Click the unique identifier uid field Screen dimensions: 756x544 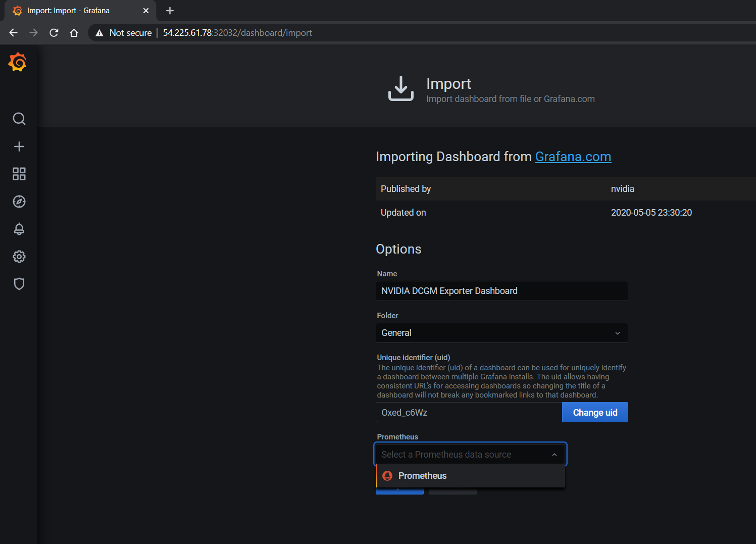468,413
